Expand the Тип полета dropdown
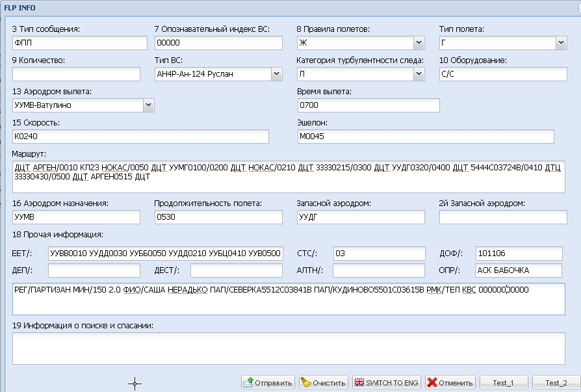This screenshot has height=392, width=581. (x=562, y=44)
